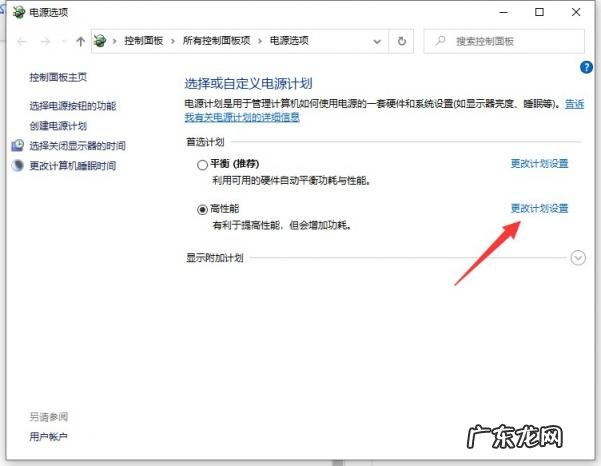Click the sleep moon icon in the sidebar
The width and height of the screenshot is (601, 466).
point(17,165)
